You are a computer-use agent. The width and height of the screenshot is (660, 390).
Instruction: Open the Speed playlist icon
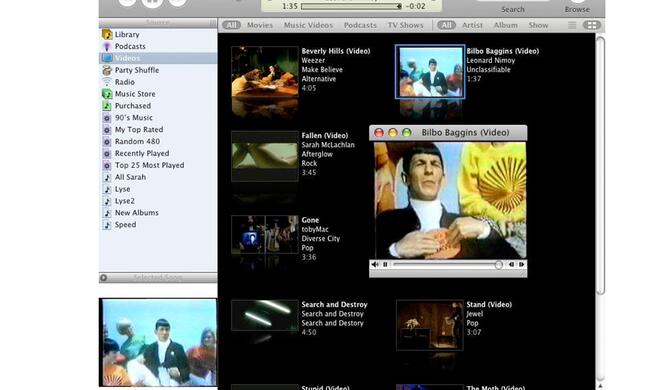pyautogui.click(x=107, y=225)
